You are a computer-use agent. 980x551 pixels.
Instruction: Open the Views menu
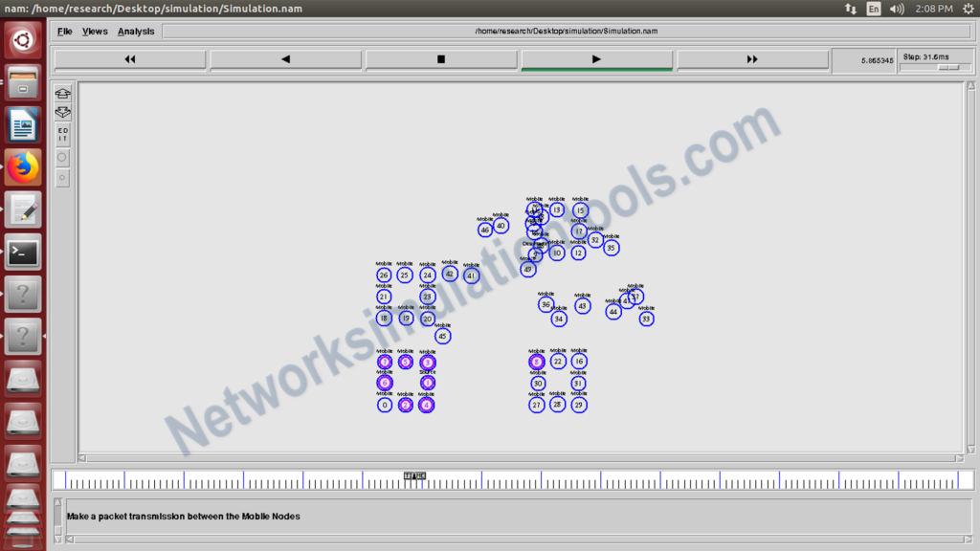point(94,31)
